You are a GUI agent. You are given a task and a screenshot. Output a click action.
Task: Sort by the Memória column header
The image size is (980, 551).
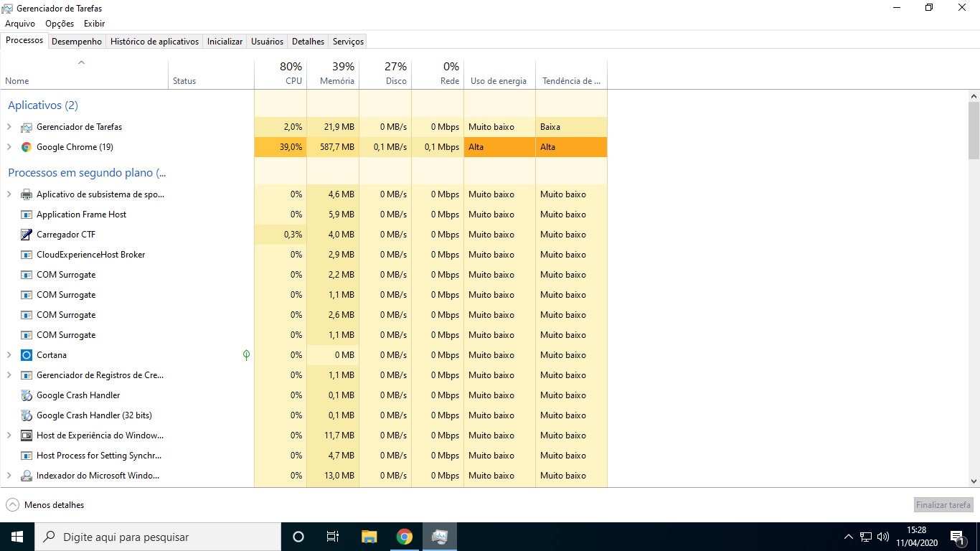pyautogui.click(x=333, y=74)
